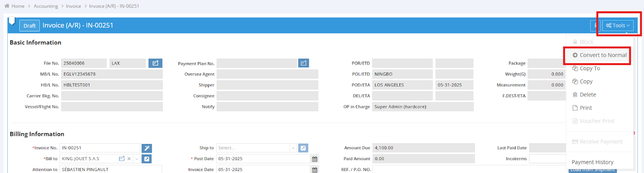Open the Invoice Date calendar picker

[x=315, y=170]
